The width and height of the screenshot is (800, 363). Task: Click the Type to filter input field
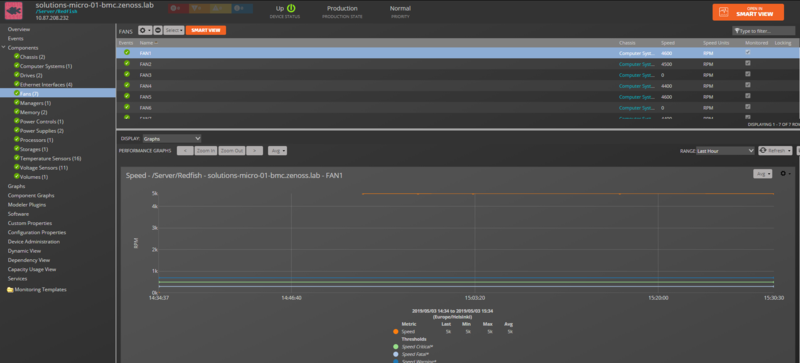coord(764,31)
